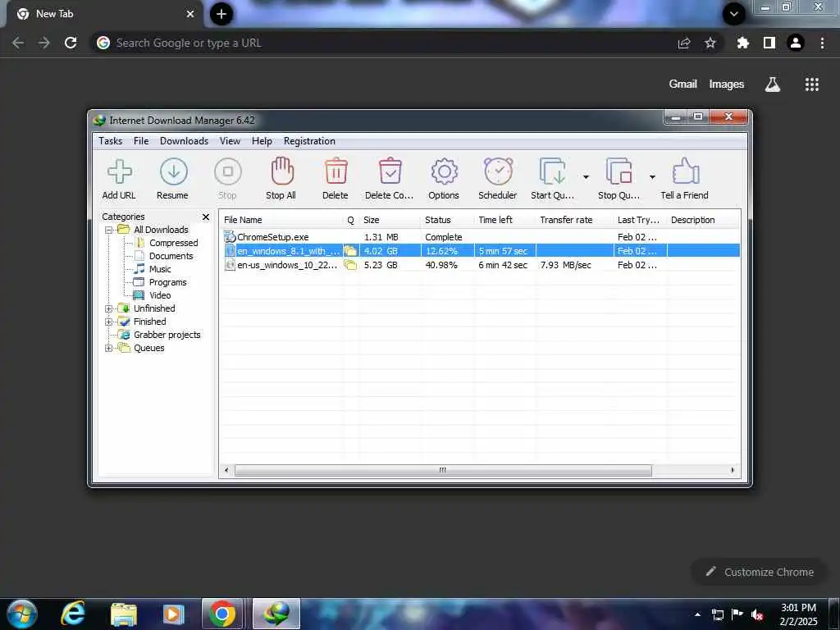Open the Stop Queue dropdown arrow
The image size is (840, 630).
(x=652, y=177)
